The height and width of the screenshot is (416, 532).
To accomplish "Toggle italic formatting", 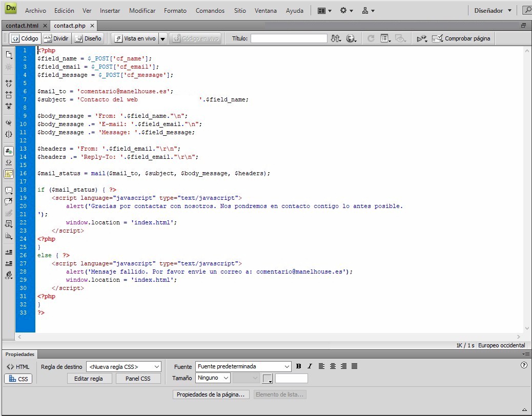I will pos(310,366).
